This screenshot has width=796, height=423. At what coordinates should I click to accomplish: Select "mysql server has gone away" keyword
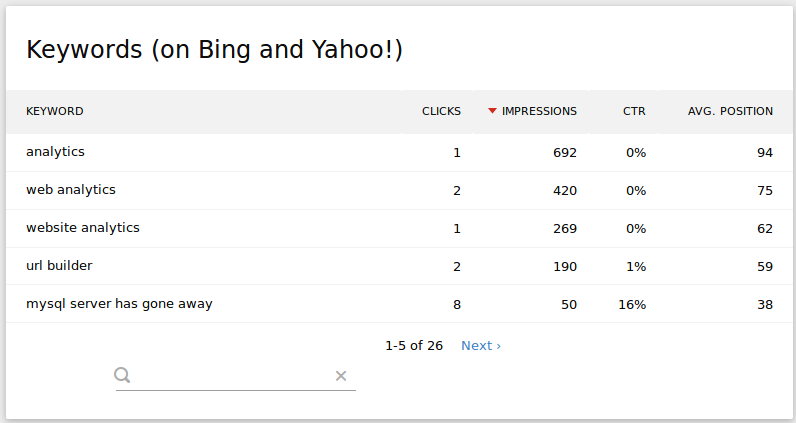[119, 304]
